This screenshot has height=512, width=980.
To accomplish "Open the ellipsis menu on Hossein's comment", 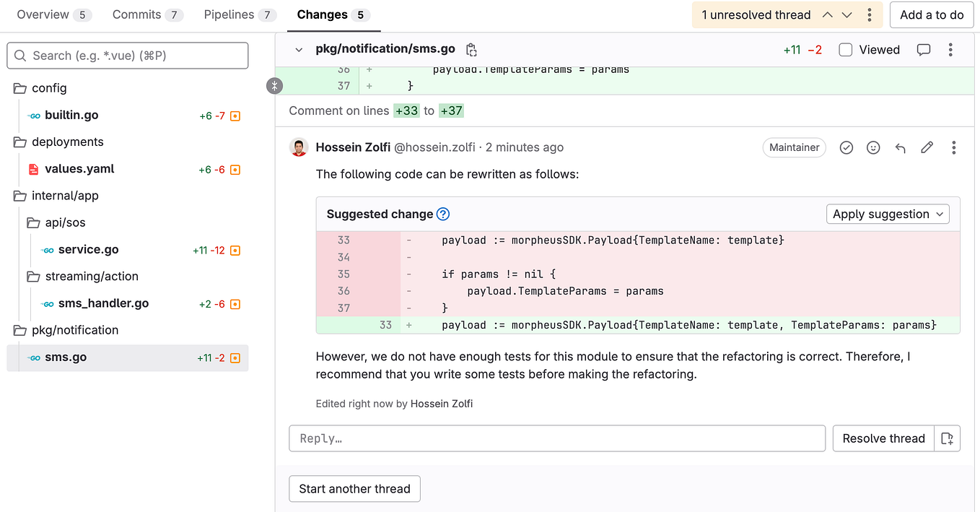I will tap(953, 147).
